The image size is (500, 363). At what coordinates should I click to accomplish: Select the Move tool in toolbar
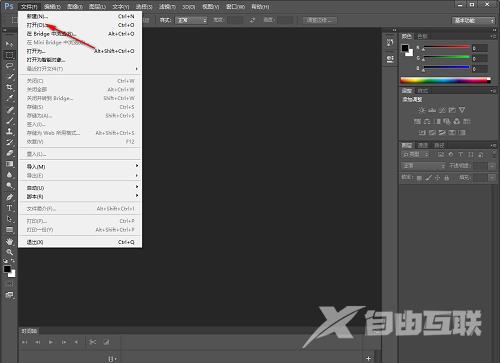tap(9, 44)
